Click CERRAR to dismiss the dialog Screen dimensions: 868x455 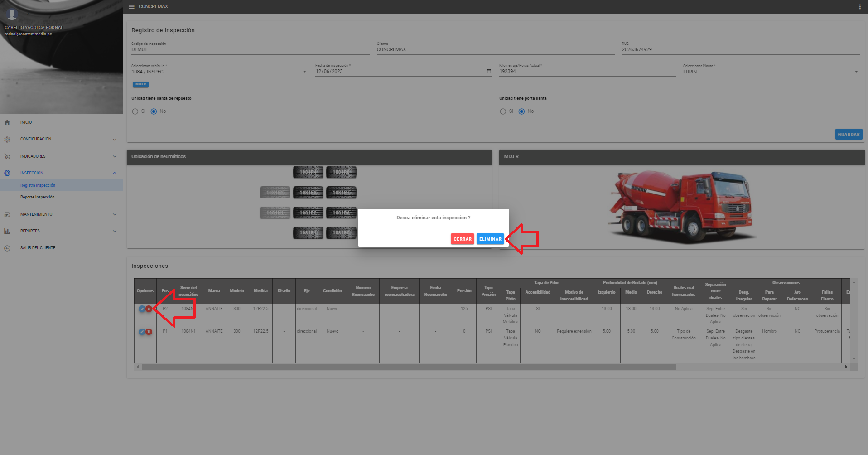462,239
